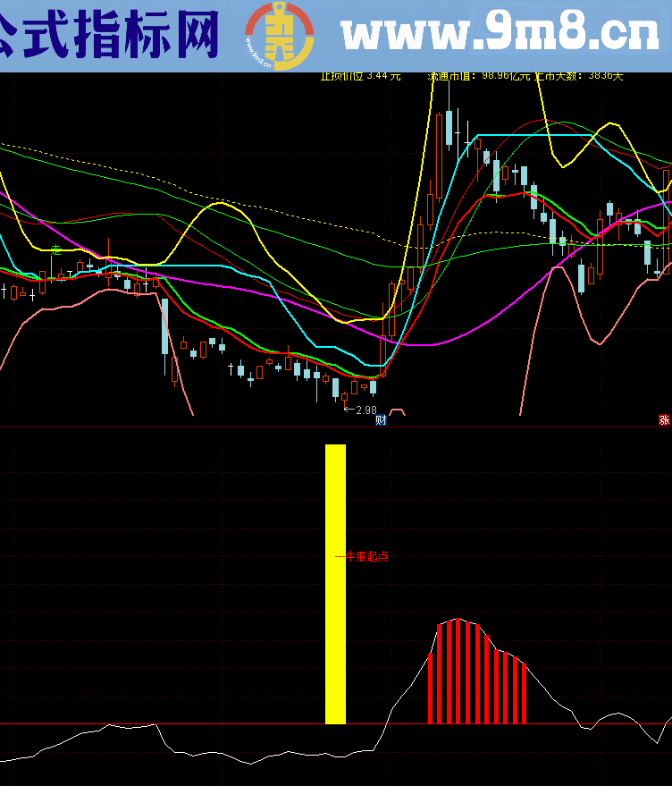672x786 pixels.
Task: Click the 公式指标网 banner title
Action: pyautogui.click(x=109, y=34)
